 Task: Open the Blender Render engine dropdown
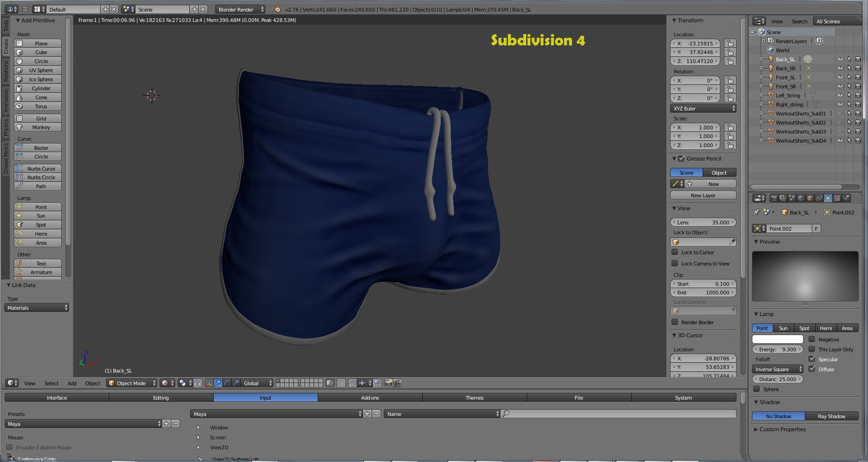pos(240,9)
